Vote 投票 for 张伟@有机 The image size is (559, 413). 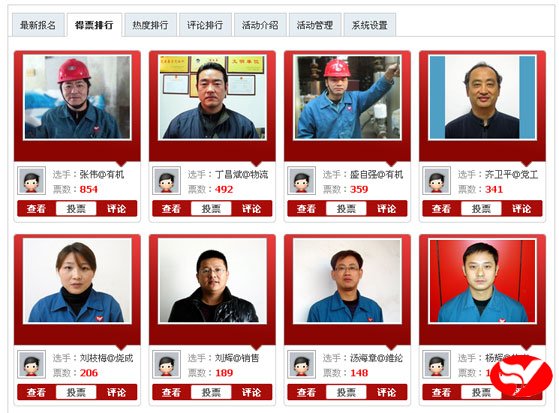(x=76, y=209)
